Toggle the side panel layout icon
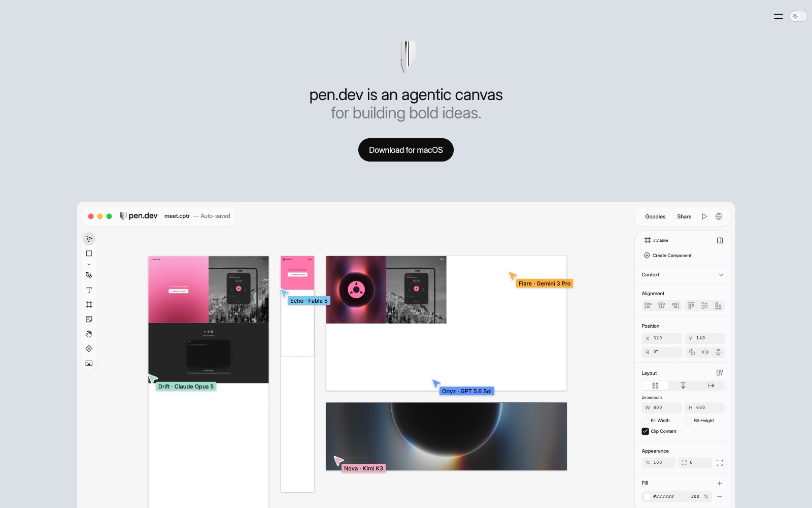 [720, 240]
